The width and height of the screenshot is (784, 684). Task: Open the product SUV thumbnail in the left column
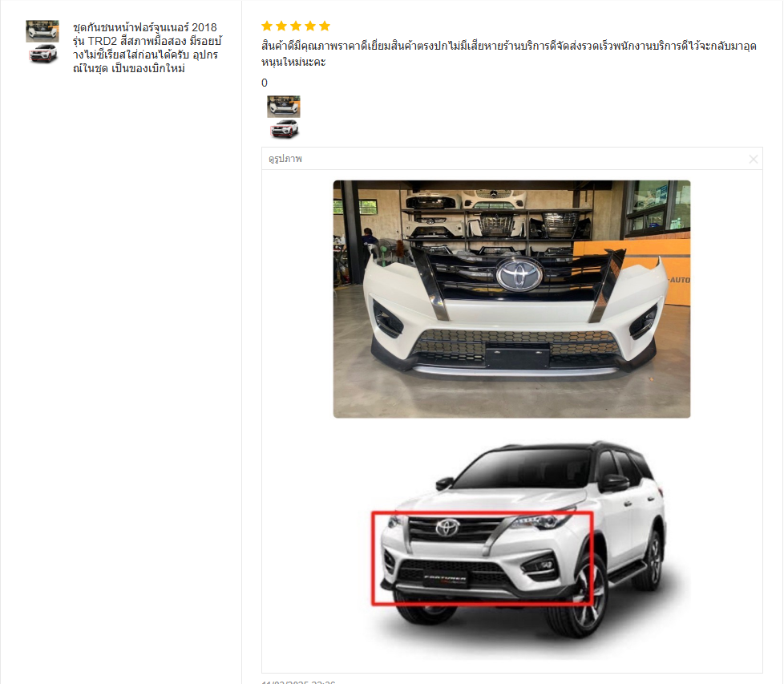[43, 54]
